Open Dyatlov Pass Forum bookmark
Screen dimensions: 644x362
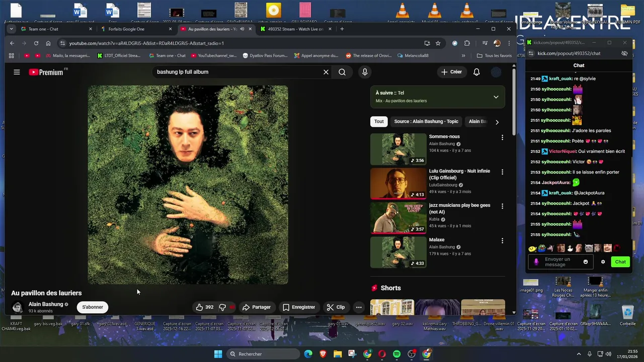click(265, 56)
